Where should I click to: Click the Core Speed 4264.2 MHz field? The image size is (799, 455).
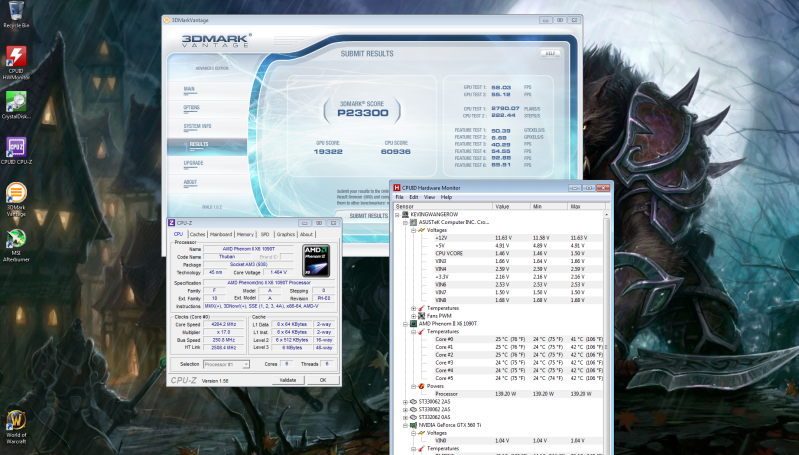[x=224, y=324]
